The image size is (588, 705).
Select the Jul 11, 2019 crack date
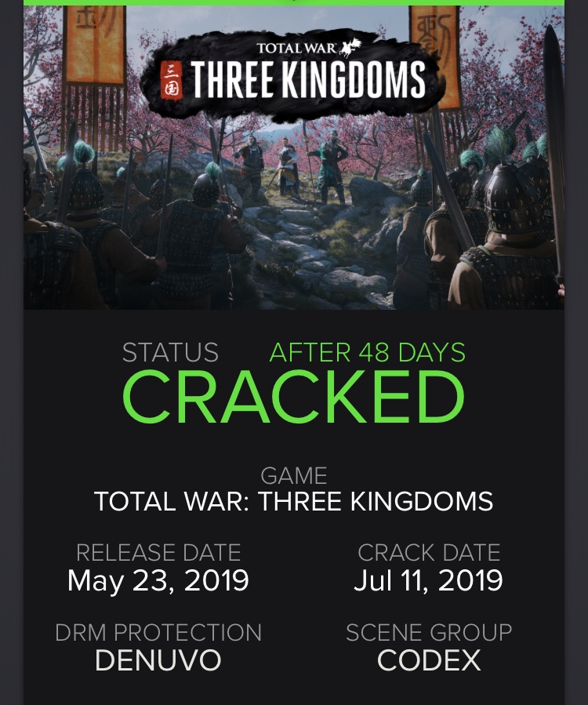pos(429,580)
